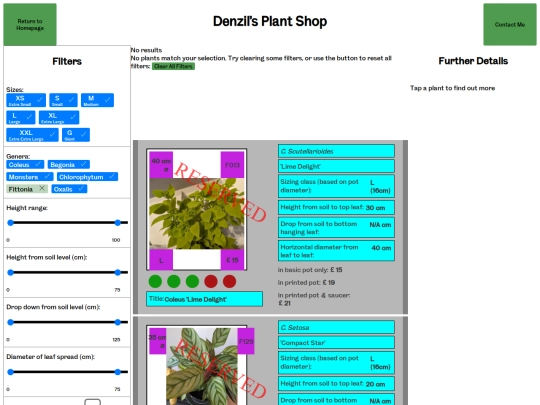This screenshot has width=540, height=405.
Task: Click first green dot under Lime Delight
Action: pos(155,281)
